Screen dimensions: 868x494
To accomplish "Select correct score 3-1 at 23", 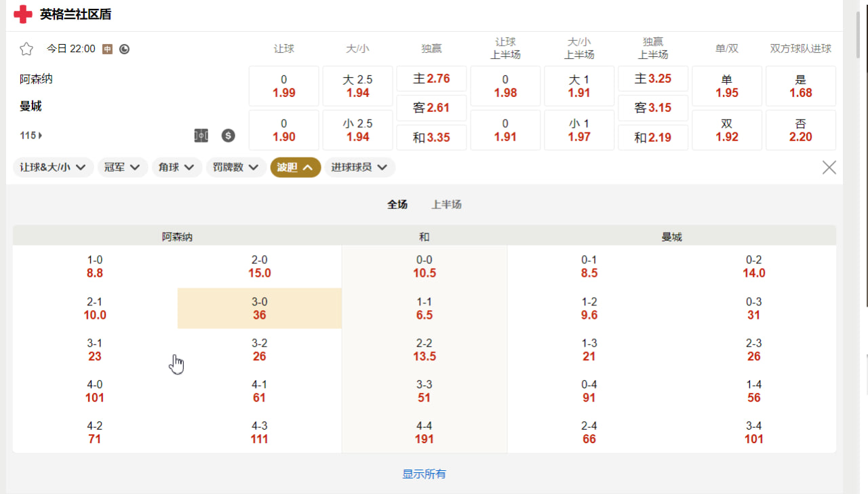I will pos(95,349).
